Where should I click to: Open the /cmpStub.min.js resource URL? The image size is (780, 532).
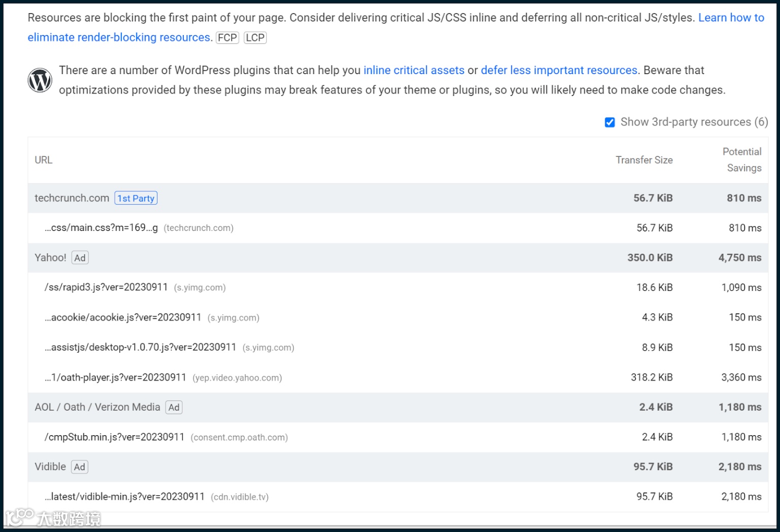pyautogui.click(x=114, y=437)
